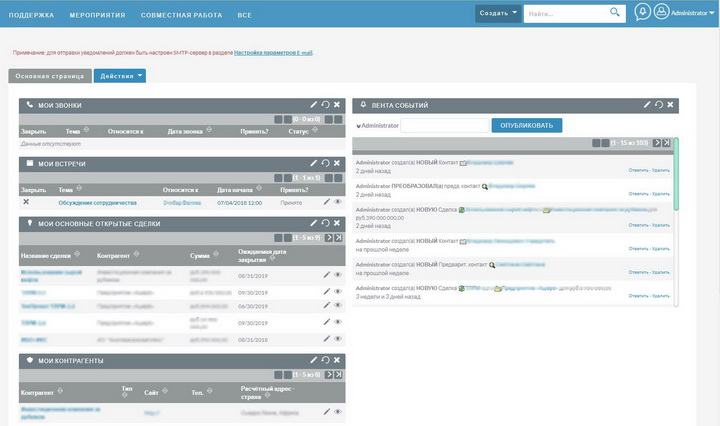Close the meeting Обсуждение сотрудничества with X
The width and height of the screenshot is (720, 426).
pos(26,202)
